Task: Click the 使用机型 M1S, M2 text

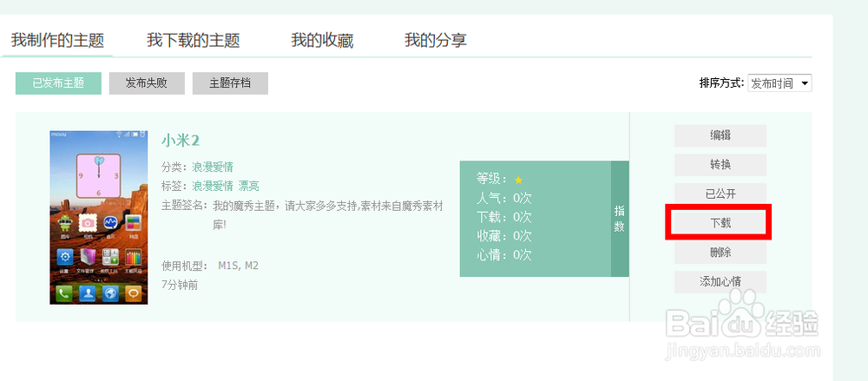Action: pos(210,266)
